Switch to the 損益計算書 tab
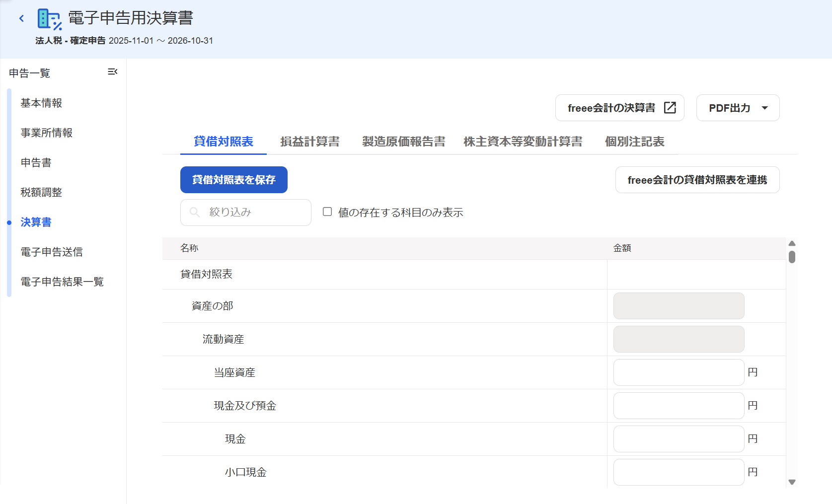The width and height of the screenshot is (832, 504). click(310, 142)
